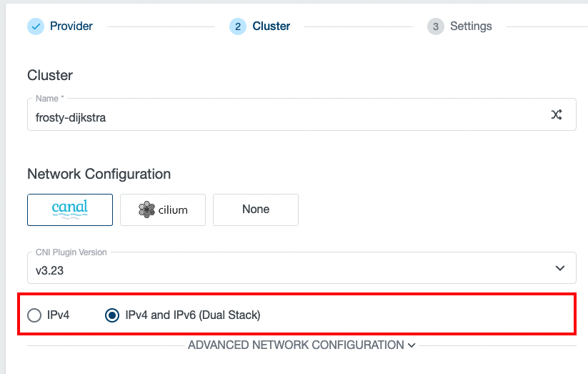
Task: Click the Provider step checkmark icon
Action: click(36, 26)
